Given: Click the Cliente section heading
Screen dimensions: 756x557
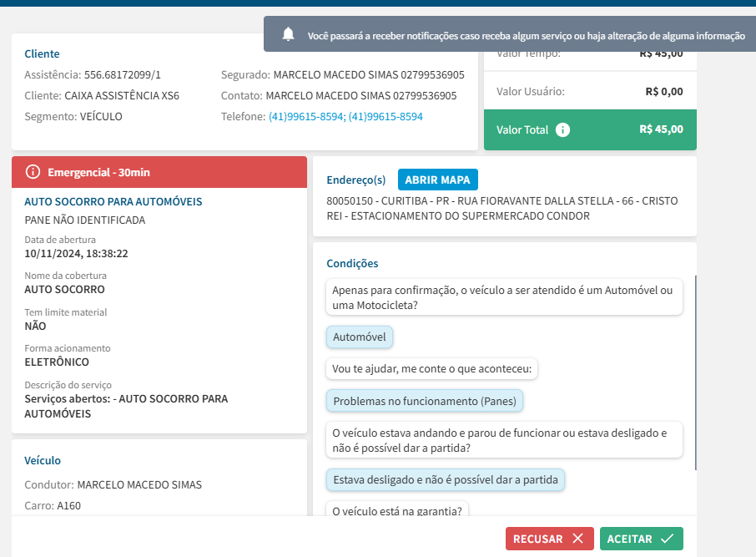Looking at the screenshot, I should 42,53.
